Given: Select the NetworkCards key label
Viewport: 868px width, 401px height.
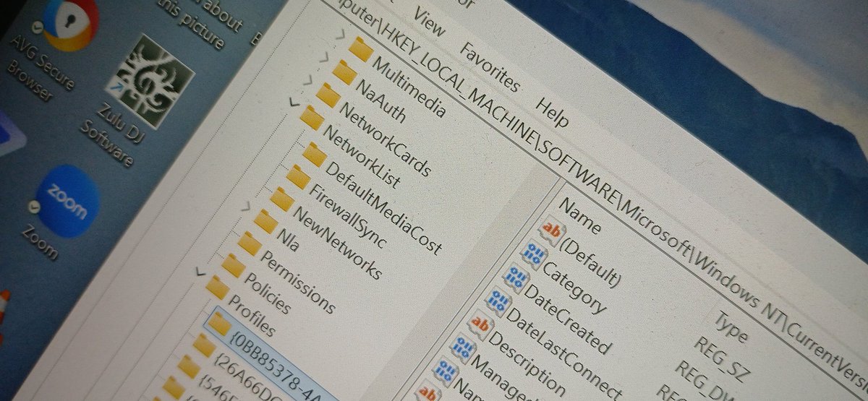Looking at the screenshot, I should [x=384, y=139].
